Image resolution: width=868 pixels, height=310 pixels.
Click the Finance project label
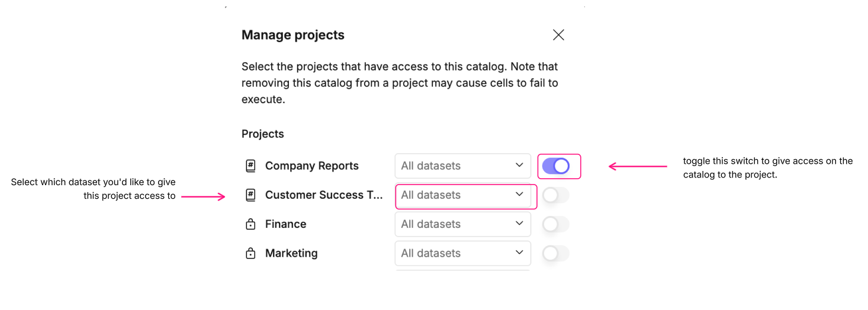[285, 224]
